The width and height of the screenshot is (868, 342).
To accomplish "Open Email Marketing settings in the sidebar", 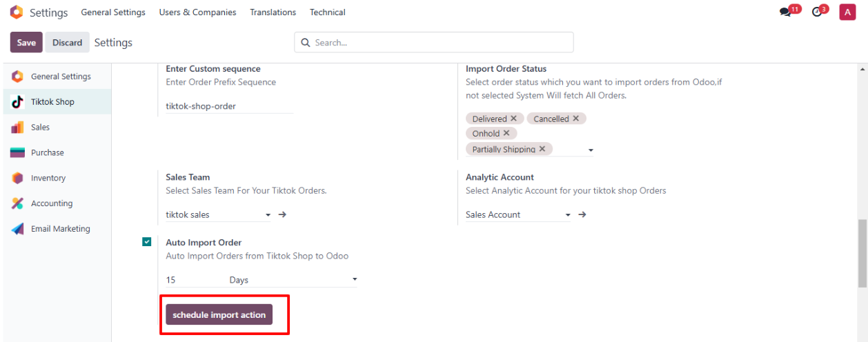I will 60,229.
